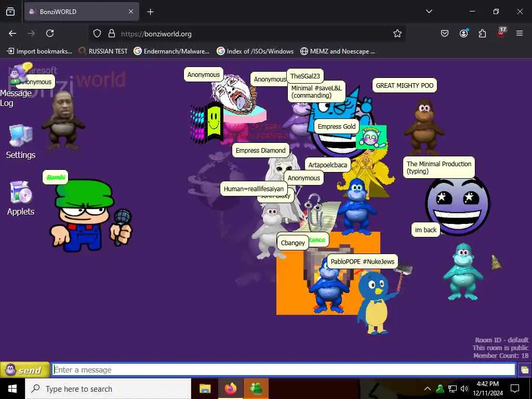Click The Minimal Production smiley face character
The width and height of the screenshot is (532, 399).
coord(458,205)
